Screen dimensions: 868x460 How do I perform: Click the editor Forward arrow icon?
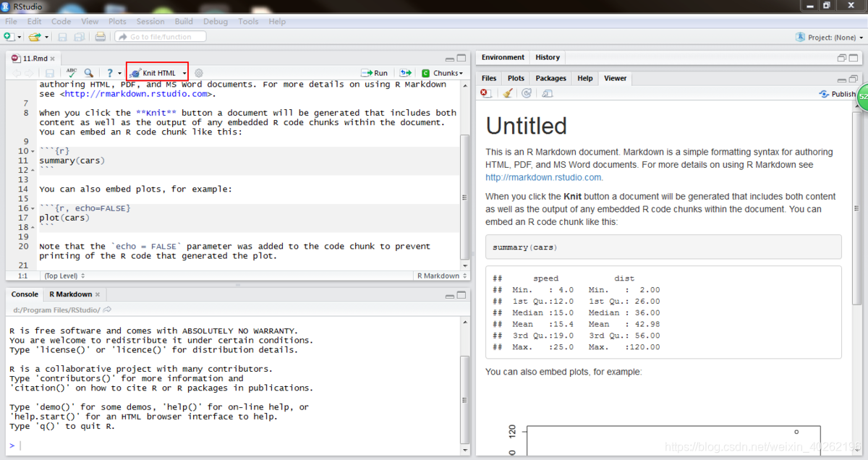(29, 73)
